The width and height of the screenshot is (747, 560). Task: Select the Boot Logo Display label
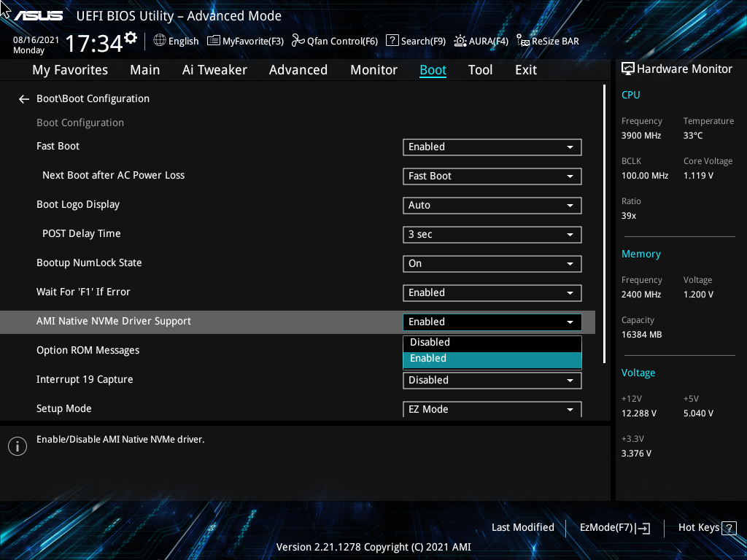[x=78, y=205]
